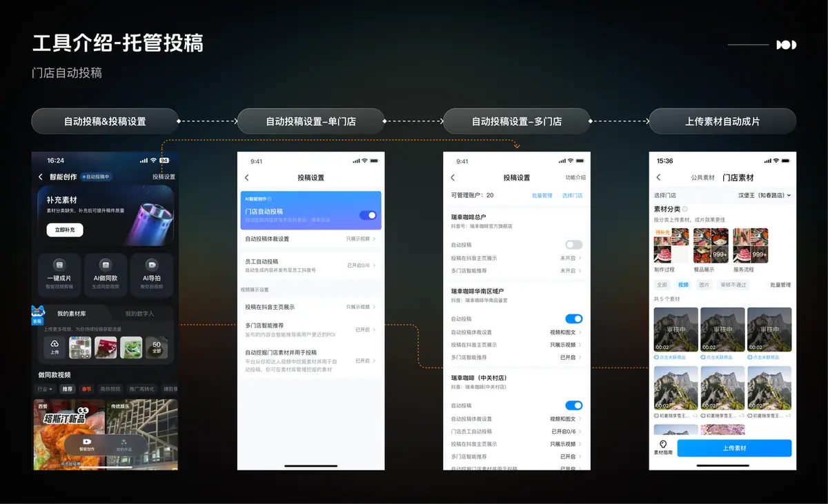Tap back arrow on 智能创作 dark screen
This screenshot has width=828, height=504.
coord(41,177)
